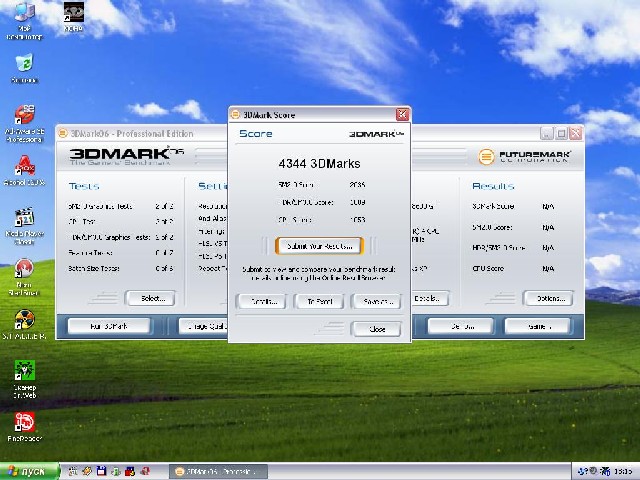640x480 pixels.
Task: Open FineReader desktop shortcut
Action: coord(24,427)
